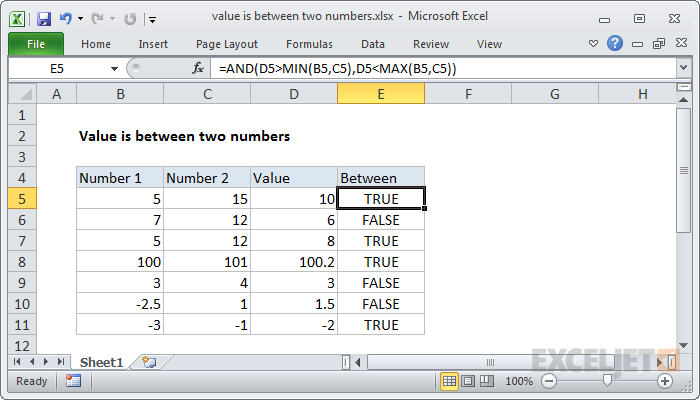Viewport: 700px width, 400px height.
Task: Select column B header
Action: tap(120, 94)
